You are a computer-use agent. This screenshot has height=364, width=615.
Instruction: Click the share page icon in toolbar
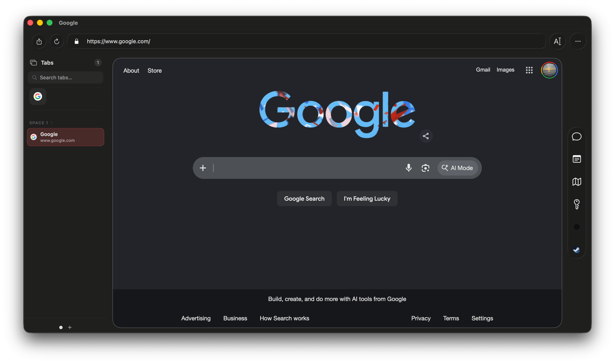[x=39, y=41]
